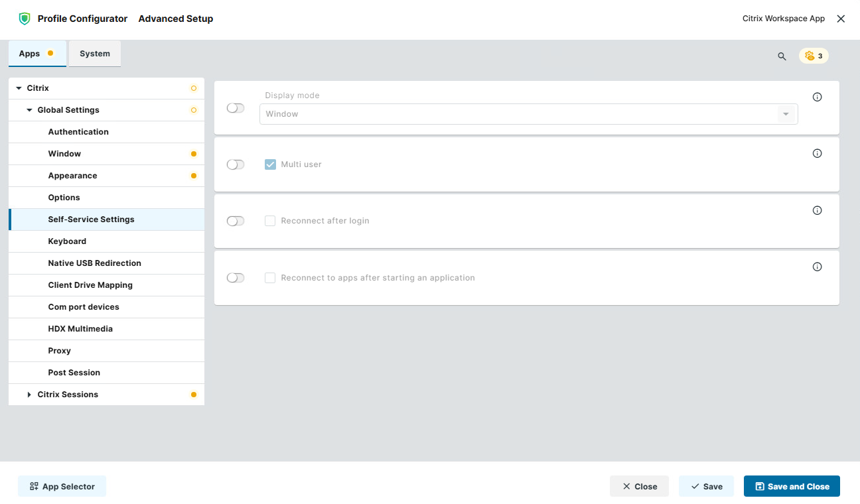Click the Close button at the bottom

tap(639, 486)
